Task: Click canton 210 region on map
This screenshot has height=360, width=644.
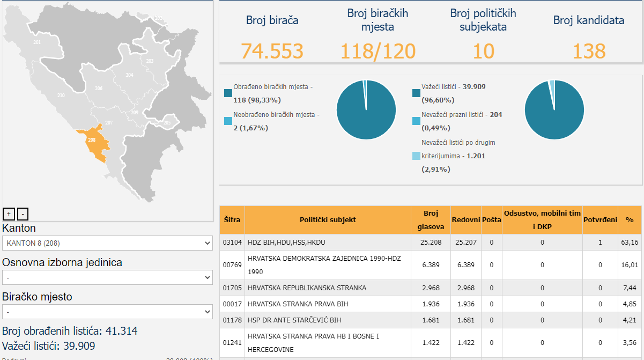Action: (60, 97)
